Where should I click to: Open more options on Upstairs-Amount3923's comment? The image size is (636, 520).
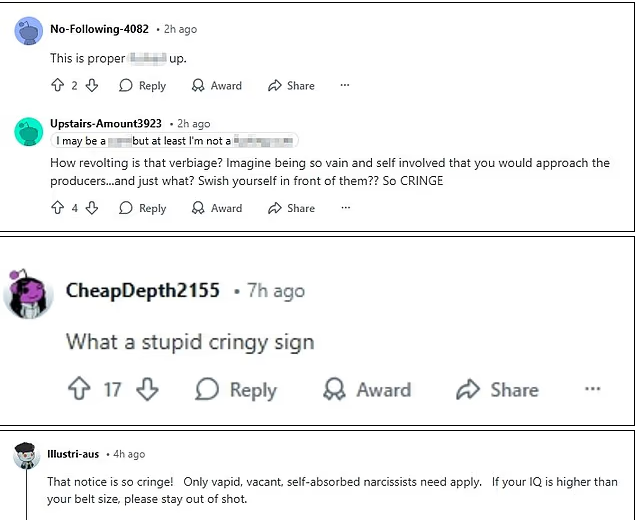point(345,208)
